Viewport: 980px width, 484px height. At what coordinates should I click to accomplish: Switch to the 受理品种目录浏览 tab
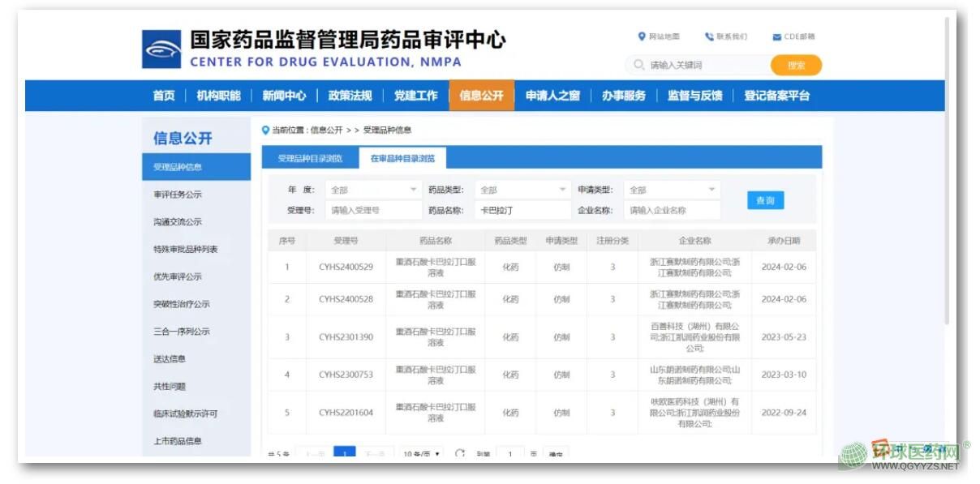pos(310,158)
